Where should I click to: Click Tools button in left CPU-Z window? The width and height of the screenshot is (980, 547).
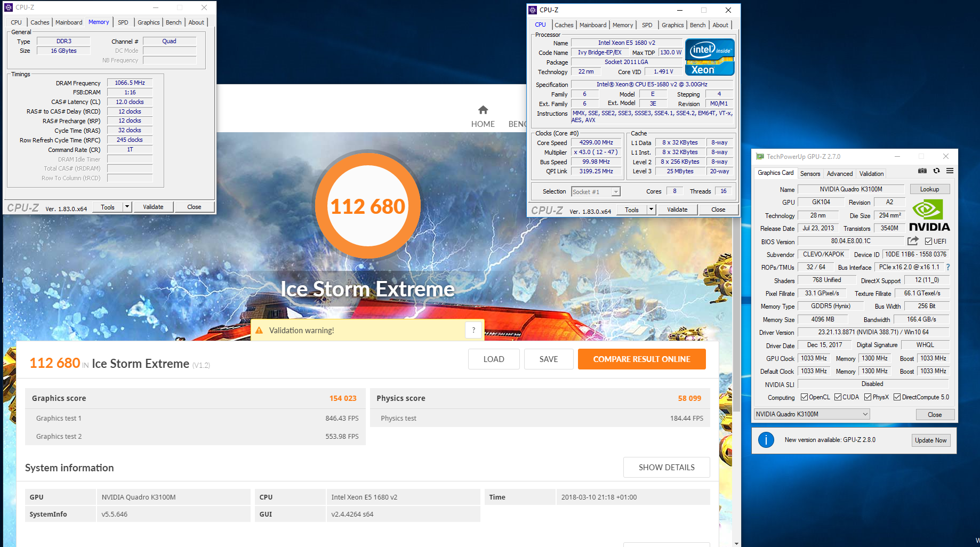[108, 207]
